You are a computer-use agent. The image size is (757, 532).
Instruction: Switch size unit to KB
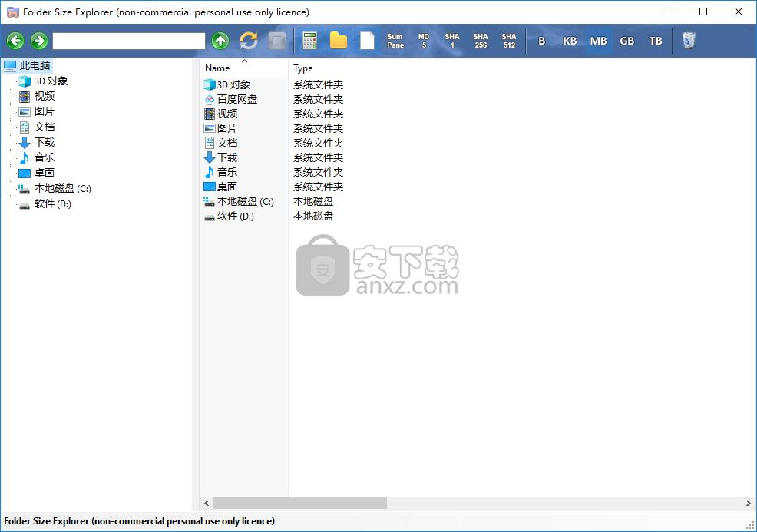pos(570,41)
